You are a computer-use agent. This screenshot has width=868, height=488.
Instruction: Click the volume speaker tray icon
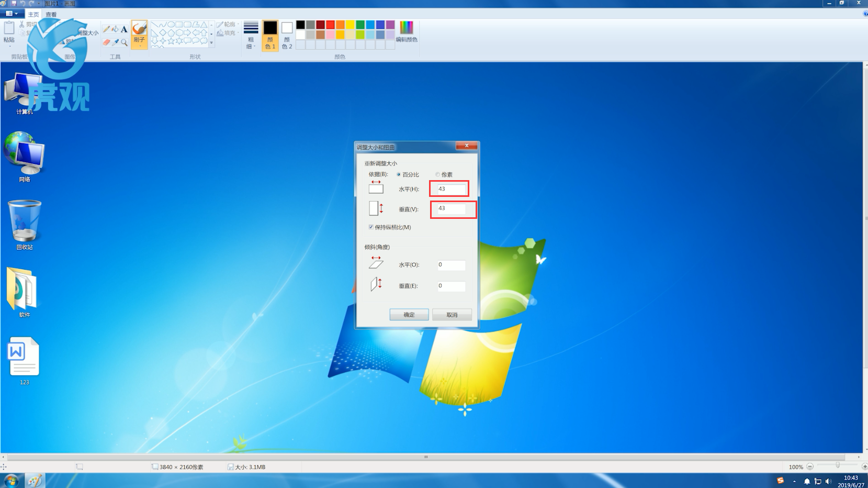828,481
